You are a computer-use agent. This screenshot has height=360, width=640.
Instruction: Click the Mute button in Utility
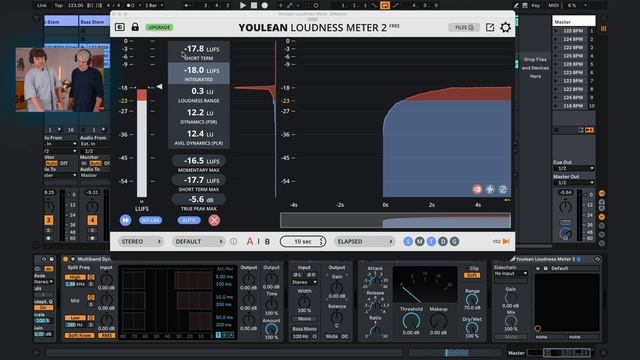331,336
